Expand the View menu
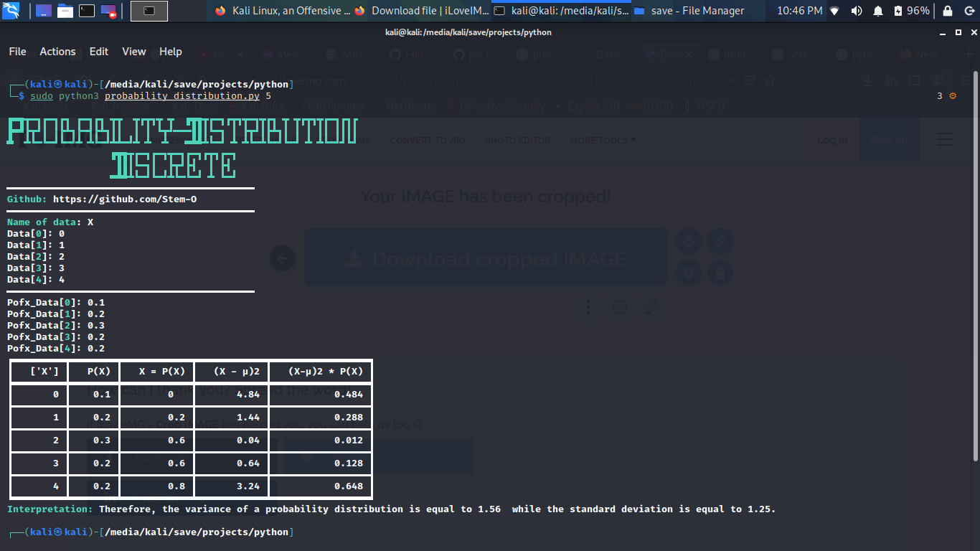 134,52
